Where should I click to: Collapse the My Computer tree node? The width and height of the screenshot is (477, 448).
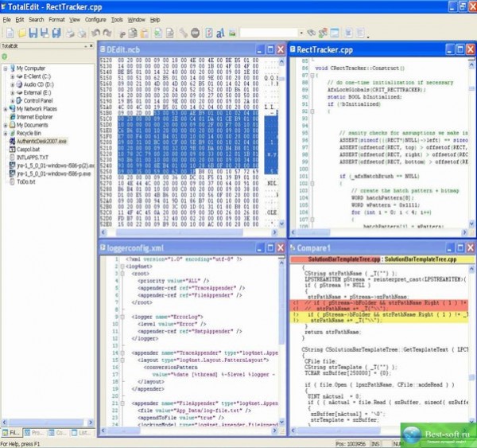click(x=5, y=68)
